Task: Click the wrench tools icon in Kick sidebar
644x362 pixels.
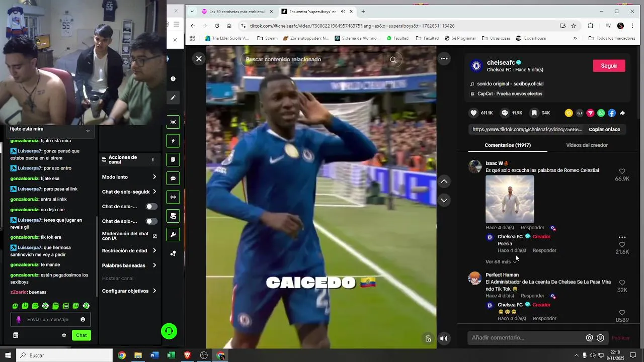Action: pyautogui.click(x=173, y=234)
